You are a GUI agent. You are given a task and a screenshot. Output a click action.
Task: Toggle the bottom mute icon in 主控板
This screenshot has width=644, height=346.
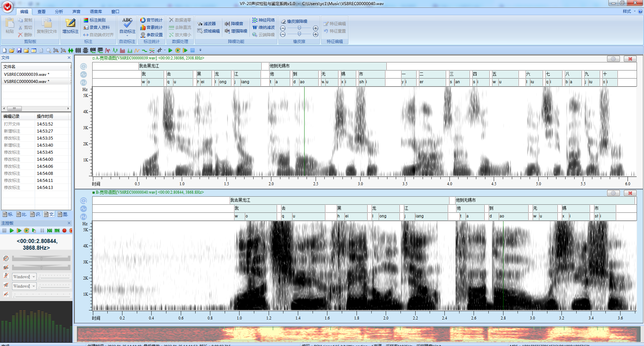coord(6,294)
